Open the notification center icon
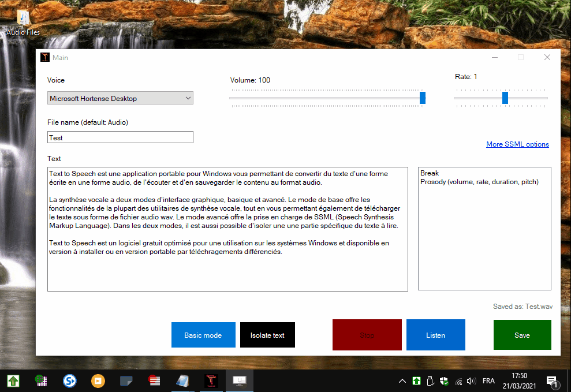This screenshot has height=392, width=571. [552, 381]
